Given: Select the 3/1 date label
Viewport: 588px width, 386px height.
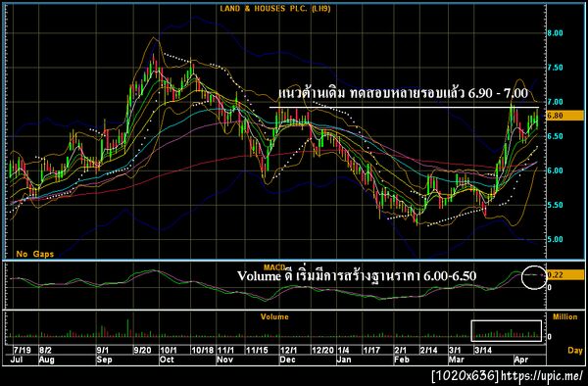Looking at the screenshot, I should point(455,351).
